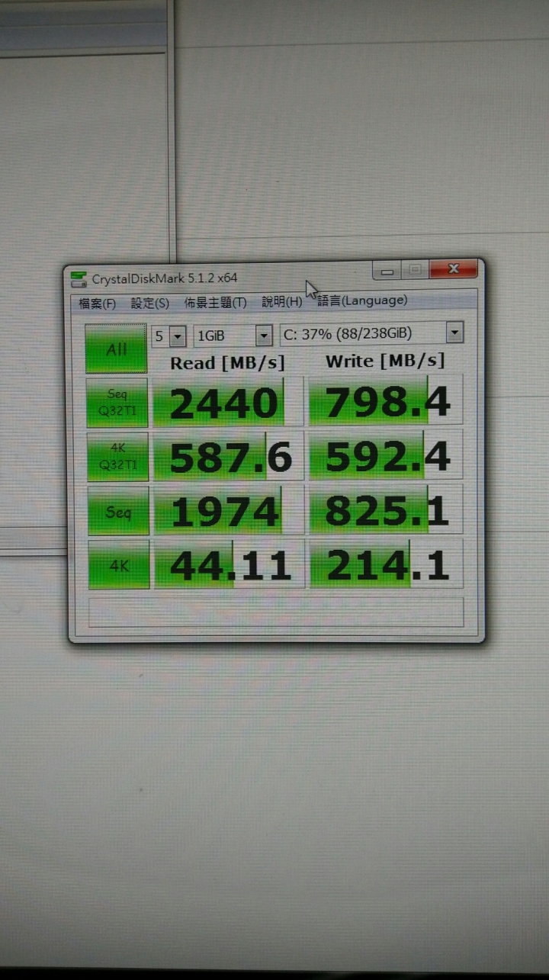549x980 pixels.
Task: Open the 佈景主題(T) theme menu
Action: pyautogui.click(x=215, y=302)
